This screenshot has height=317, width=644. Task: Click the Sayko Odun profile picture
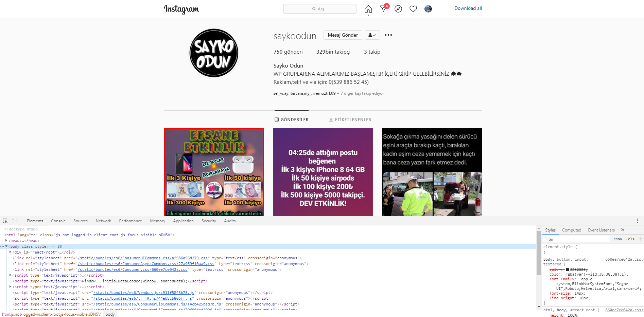coord(214,53)
